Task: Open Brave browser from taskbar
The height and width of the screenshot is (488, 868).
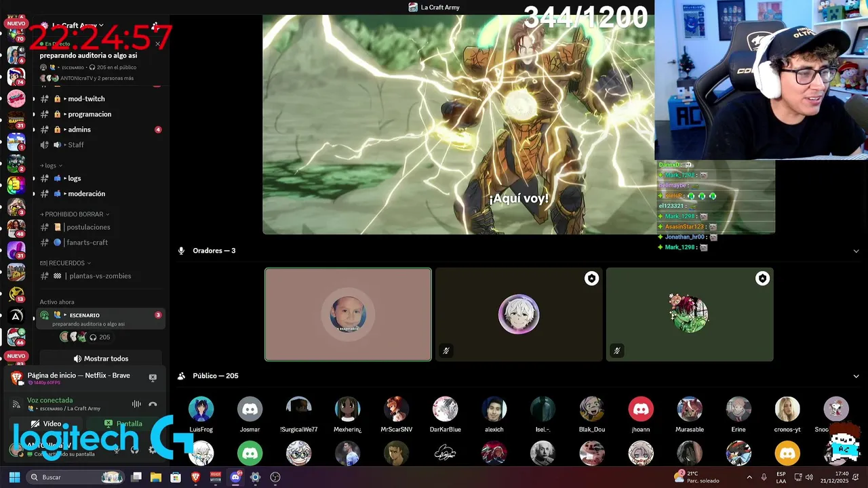Action: coord(195,477)
